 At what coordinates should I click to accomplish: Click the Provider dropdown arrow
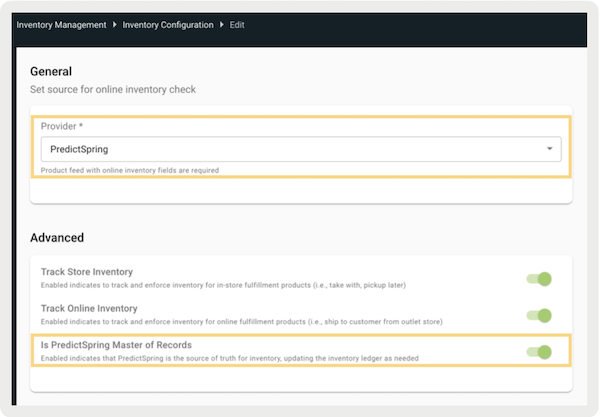(x=549, y=149)
